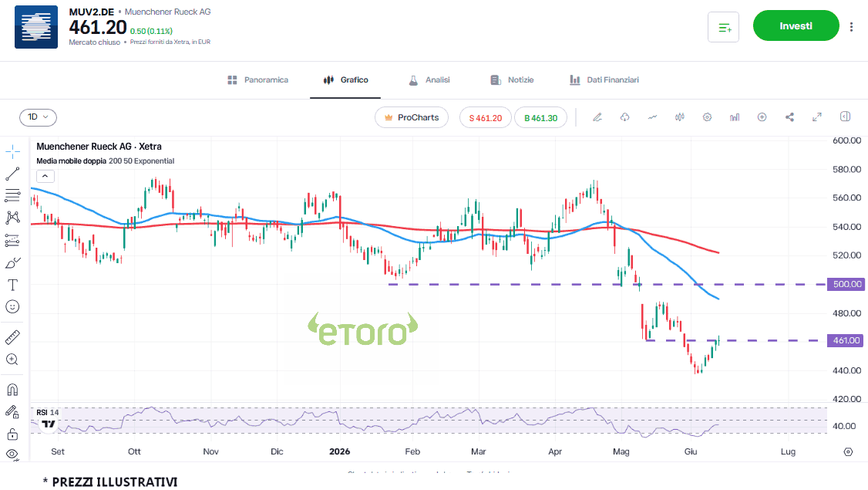Select the text annotation tool

[x=12, y=285]
